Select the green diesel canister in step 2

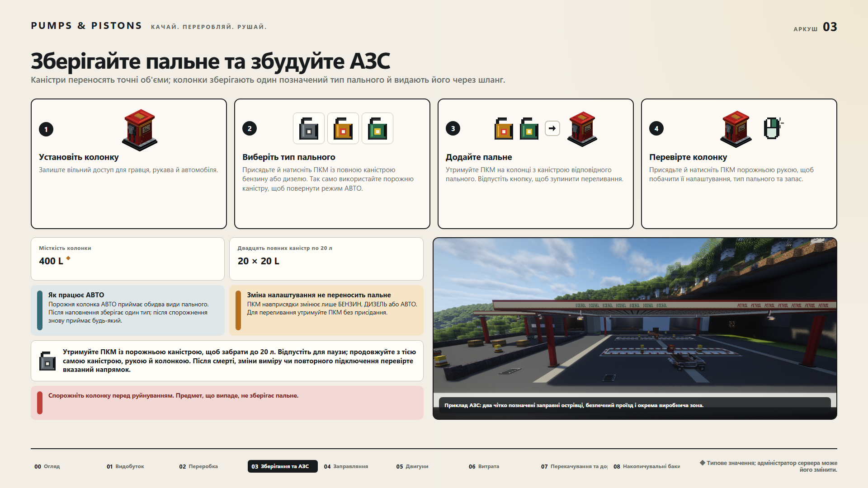pos(377,128)
